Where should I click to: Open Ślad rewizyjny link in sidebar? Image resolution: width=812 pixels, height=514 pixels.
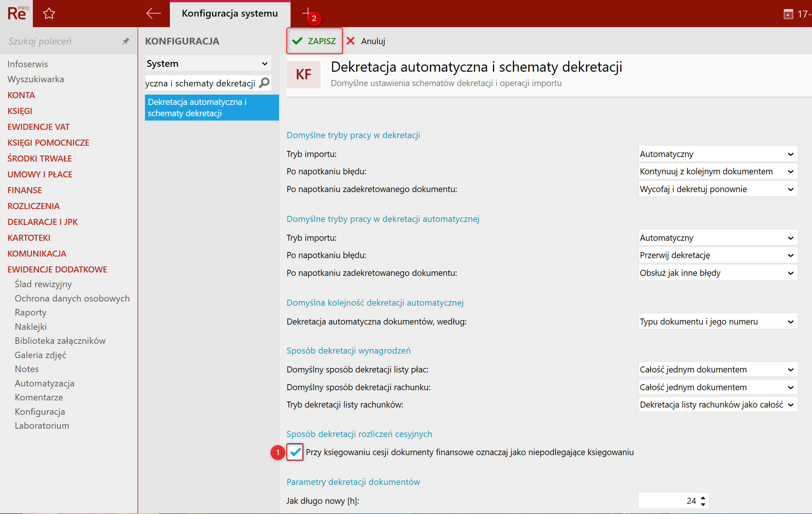point(43,284)
